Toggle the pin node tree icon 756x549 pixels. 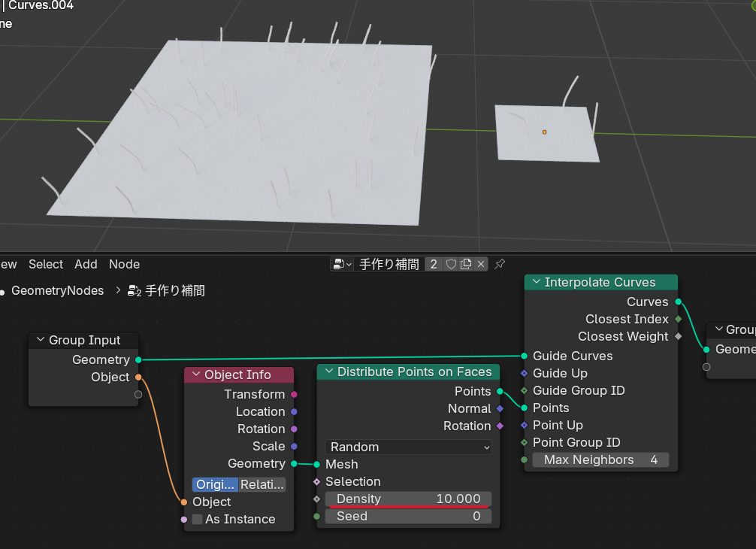500,264
